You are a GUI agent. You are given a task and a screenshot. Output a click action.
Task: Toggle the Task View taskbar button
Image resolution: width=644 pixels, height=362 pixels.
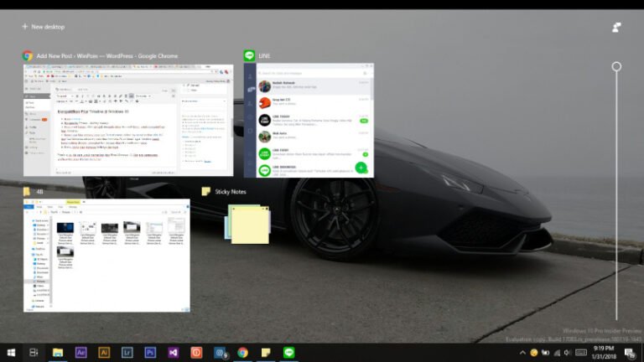34,353
